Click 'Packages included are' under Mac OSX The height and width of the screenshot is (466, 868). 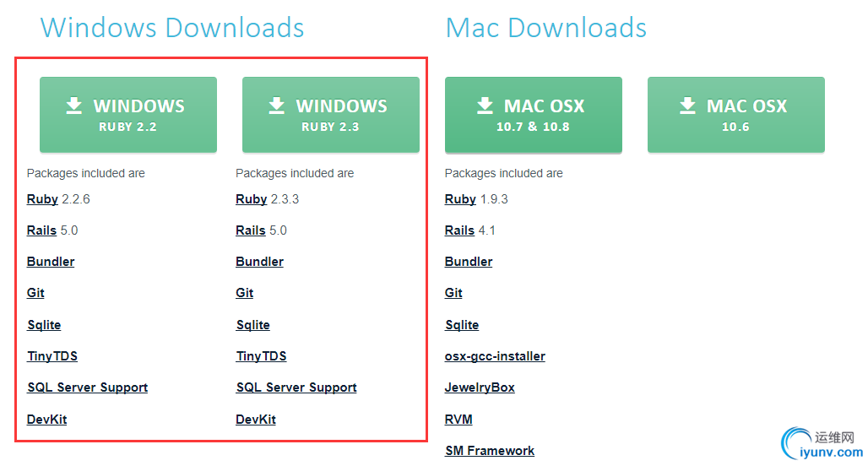504,173
